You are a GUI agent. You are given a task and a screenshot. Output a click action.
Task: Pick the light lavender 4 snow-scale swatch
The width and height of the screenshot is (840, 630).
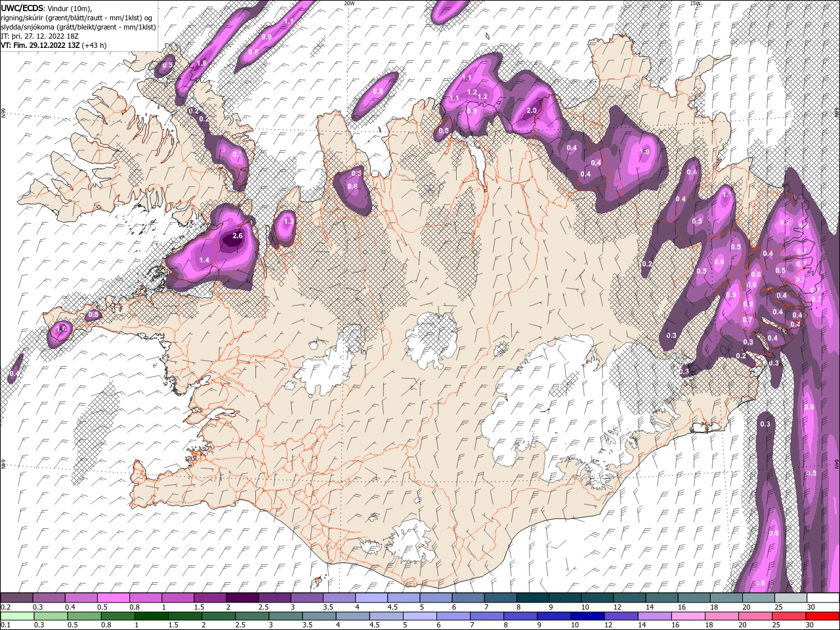371,598
